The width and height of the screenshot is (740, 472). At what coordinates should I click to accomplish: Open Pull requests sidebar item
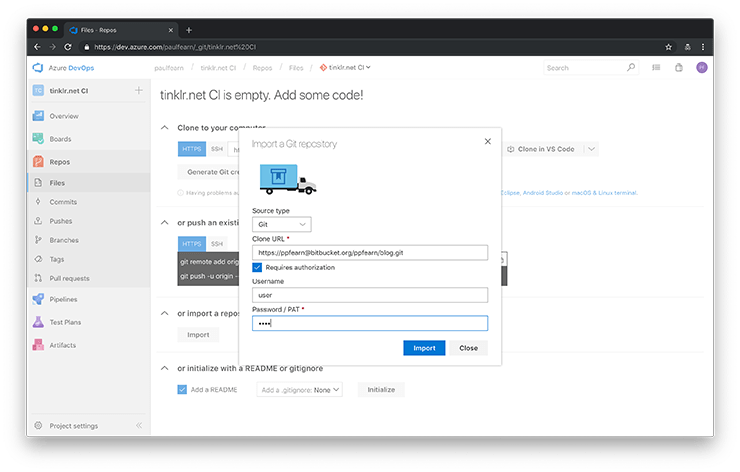(69, 278)
